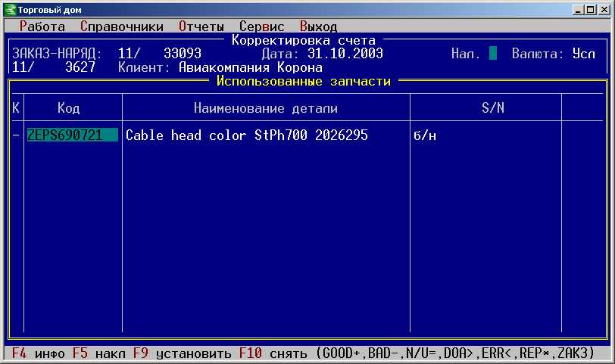This screenshot has height=364, width=615.
Task: Click the currency value Усл
Action: click(x=584, y=53)
